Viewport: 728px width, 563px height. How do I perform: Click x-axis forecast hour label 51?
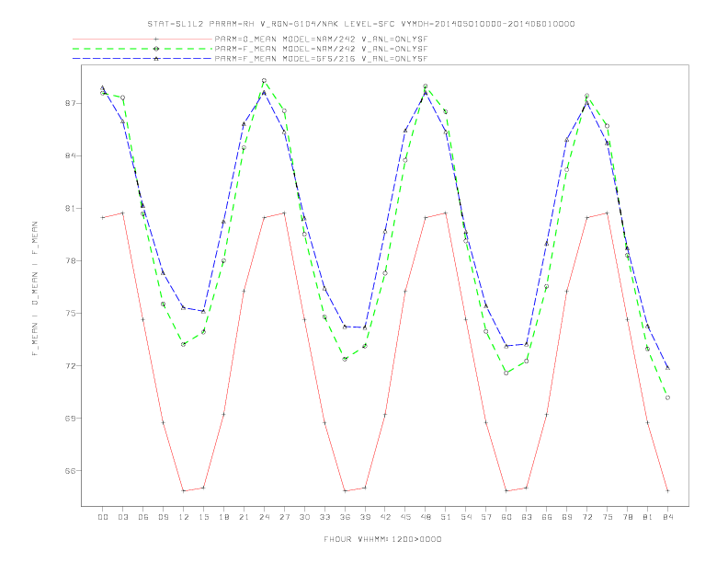[446, 517]
